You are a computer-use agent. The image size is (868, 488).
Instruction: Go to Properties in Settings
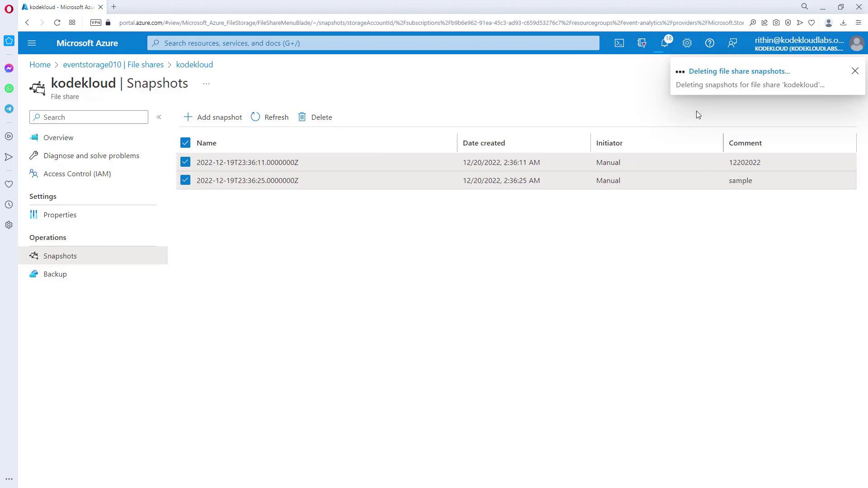click(60, 215)
